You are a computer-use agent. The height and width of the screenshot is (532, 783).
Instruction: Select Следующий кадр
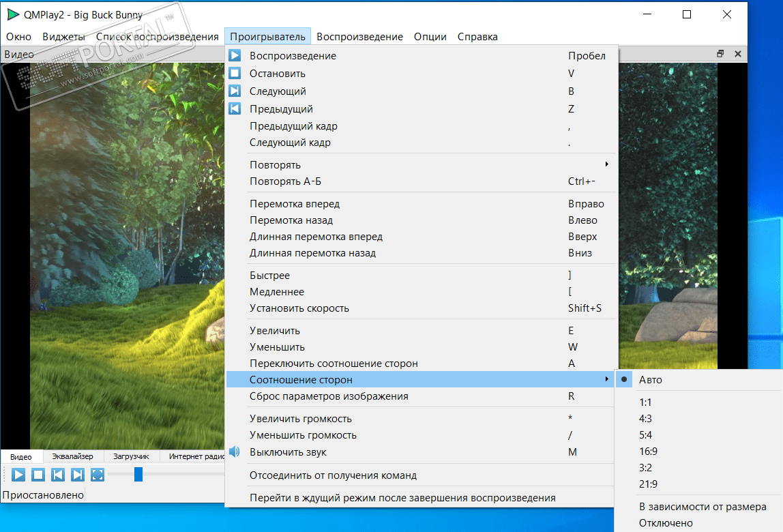[420, 143]
